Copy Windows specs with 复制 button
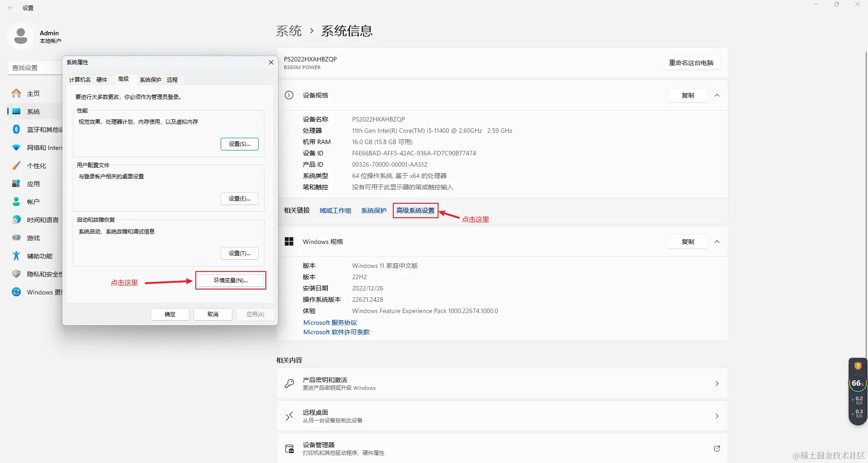The width and height of the screenshot is (868, 463). click(x=688, y=242)
